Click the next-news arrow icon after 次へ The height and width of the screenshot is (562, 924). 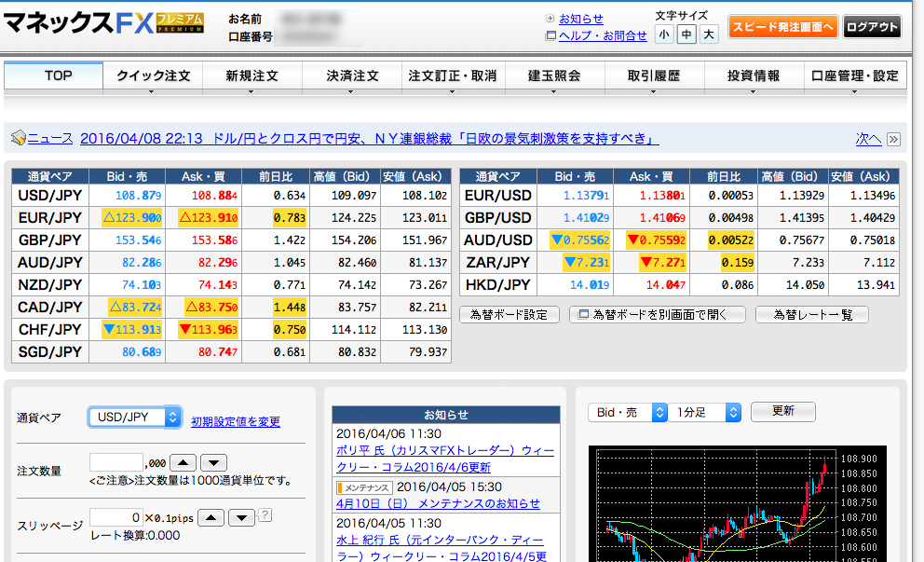point(893,139)
